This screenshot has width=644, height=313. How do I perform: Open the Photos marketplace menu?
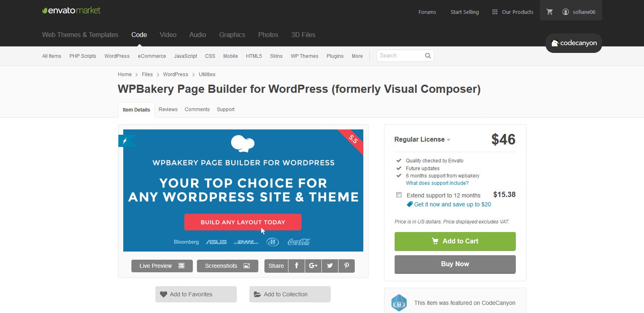tap(269, 35)
